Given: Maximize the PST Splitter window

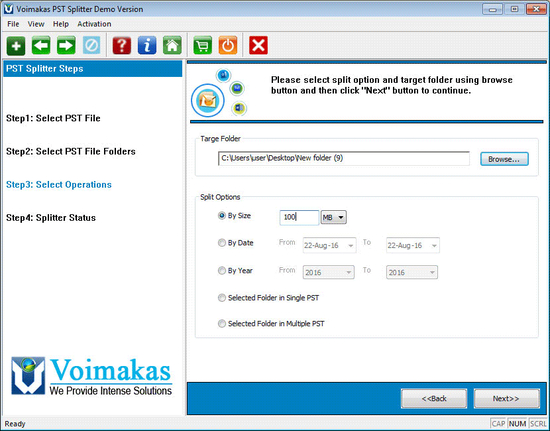Looking at the screenshot, I should 515,9.
